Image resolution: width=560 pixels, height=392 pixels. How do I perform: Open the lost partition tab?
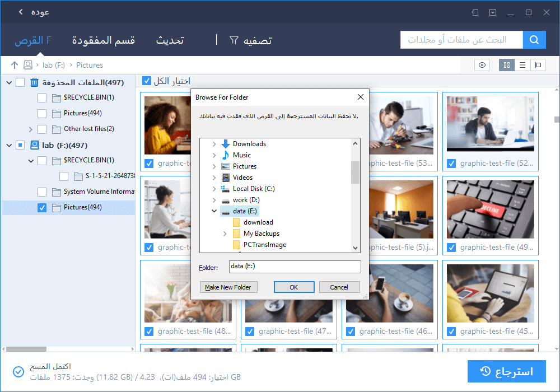click(x=104, y=40)
